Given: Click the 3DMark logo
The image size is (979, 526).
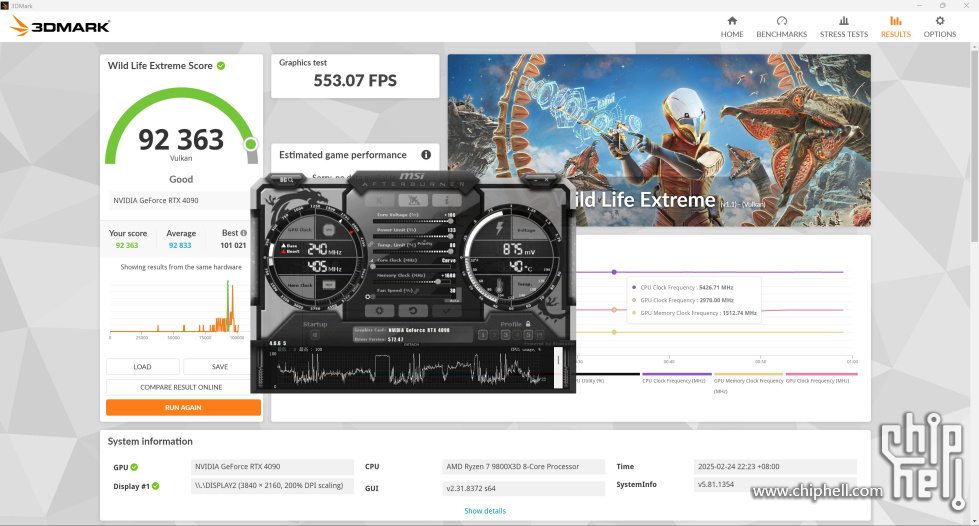Looking at the screenshot, I should click(x=61, y=26).
